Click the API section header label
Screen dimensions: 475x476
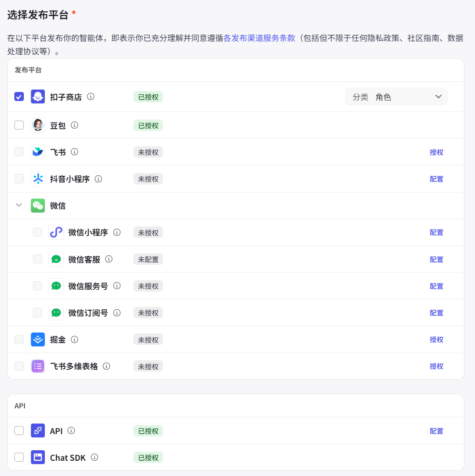[20, 406]
